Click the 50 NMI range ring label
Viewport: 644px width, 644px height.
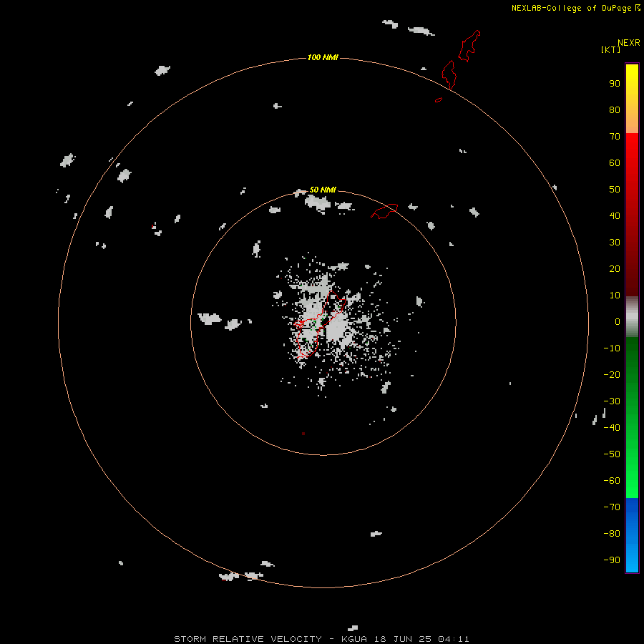point(323,190)
